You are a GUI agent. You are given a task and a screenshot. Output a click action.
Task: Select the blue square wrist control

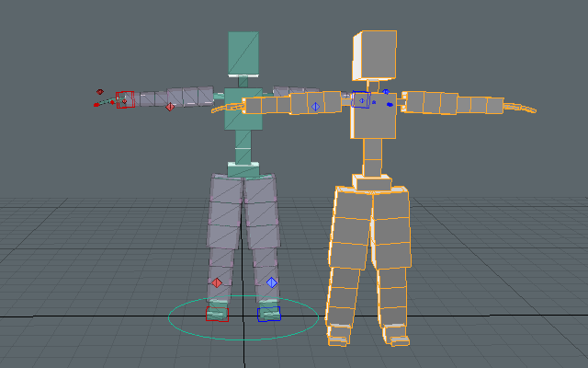361,100
